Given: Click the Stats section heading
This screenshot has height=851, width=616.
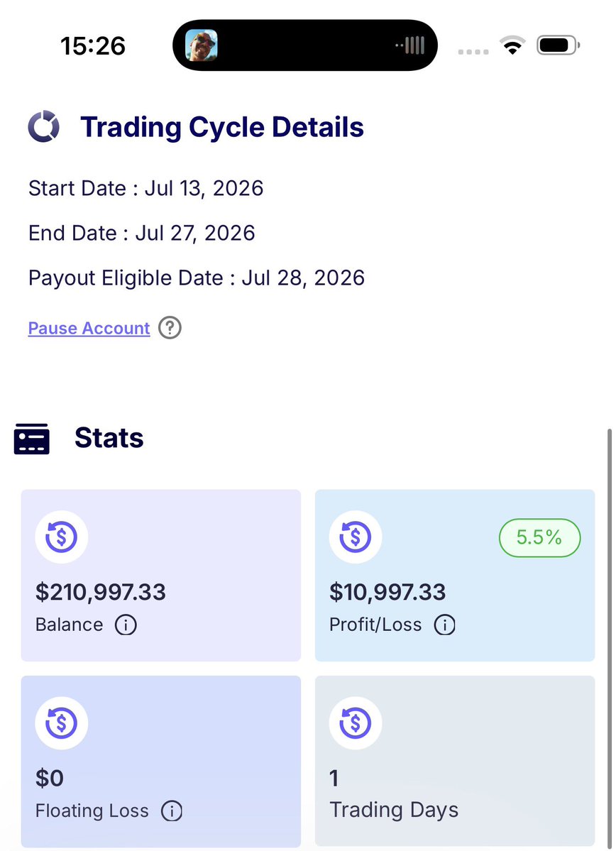Looking at the screenshot, I should pyautogui.click(x=109, y=438).
